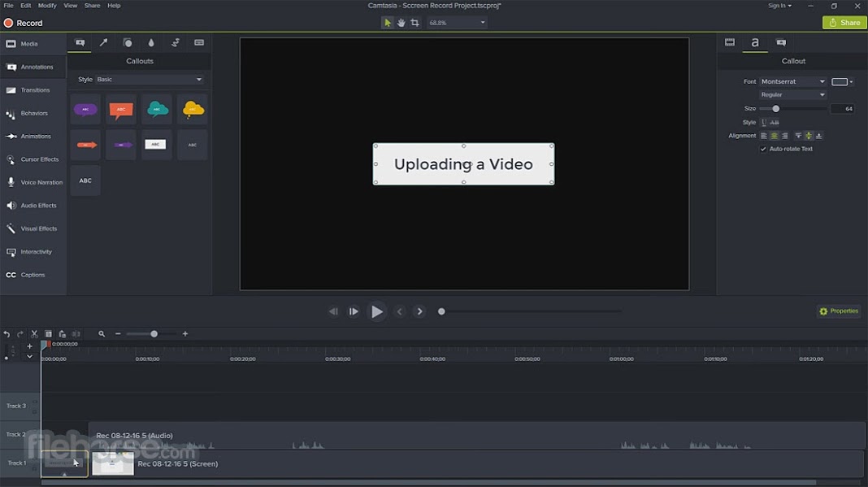Open the canvas zoom 68.8% dropdown
Screen dimensions: 868x487
[457, 23]
